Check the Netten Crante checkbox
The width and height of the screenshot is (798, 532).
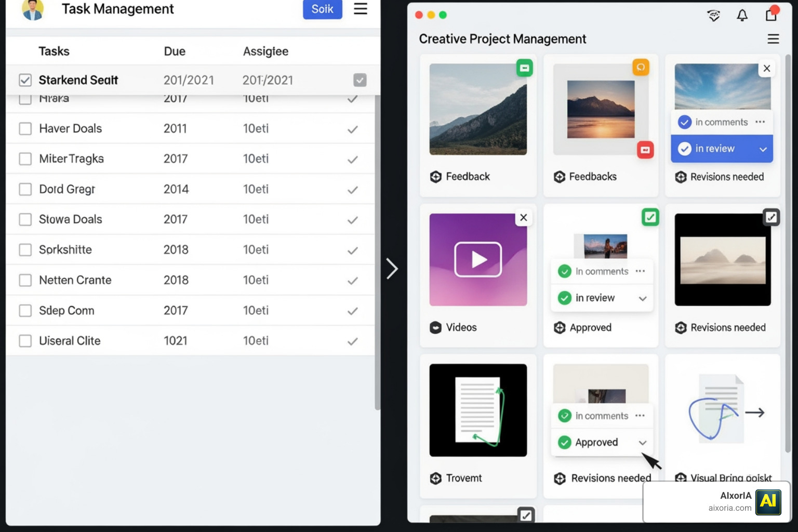pos(25,280)
